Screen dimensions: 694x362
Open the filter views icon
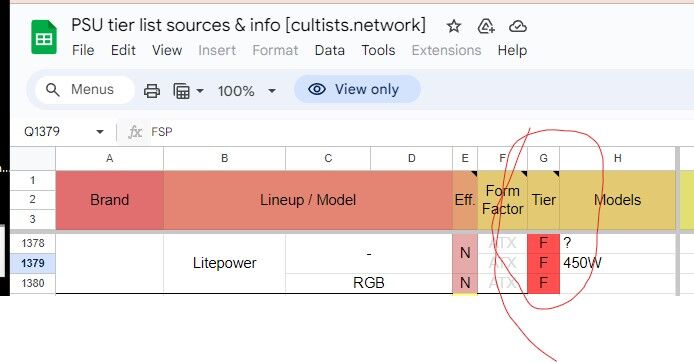181,91
